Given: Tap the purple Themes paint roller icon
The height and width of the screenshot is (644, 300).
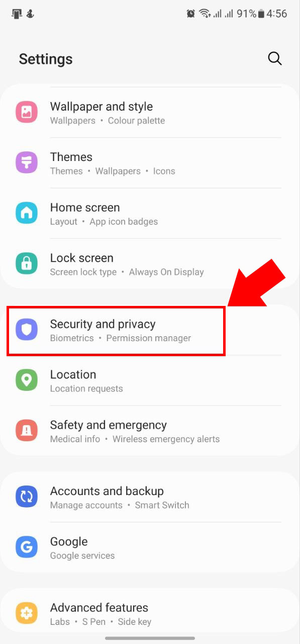Looking at the screenshot, I should (x=27, y=163).
